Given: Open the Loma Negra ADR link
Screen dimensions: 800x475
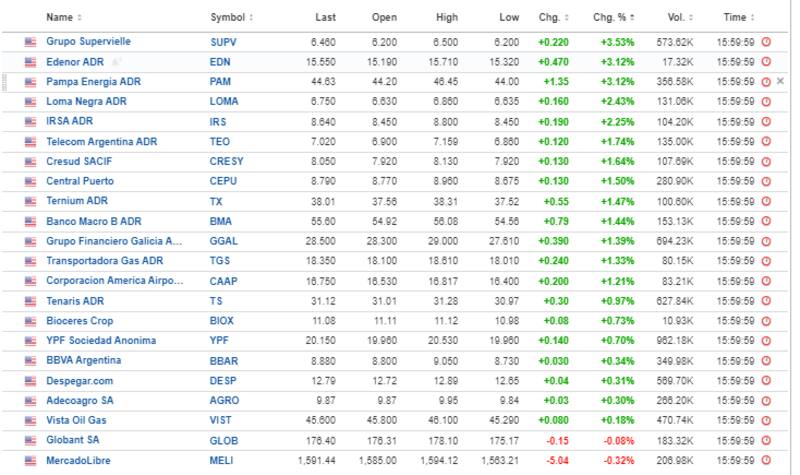Looking at the screenshot, I should 86,102.
